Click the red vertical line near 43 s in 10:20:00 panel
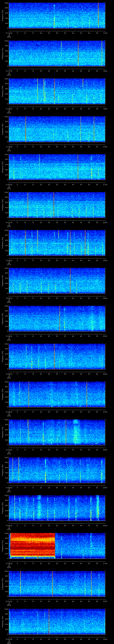 [x=78, y=167]
